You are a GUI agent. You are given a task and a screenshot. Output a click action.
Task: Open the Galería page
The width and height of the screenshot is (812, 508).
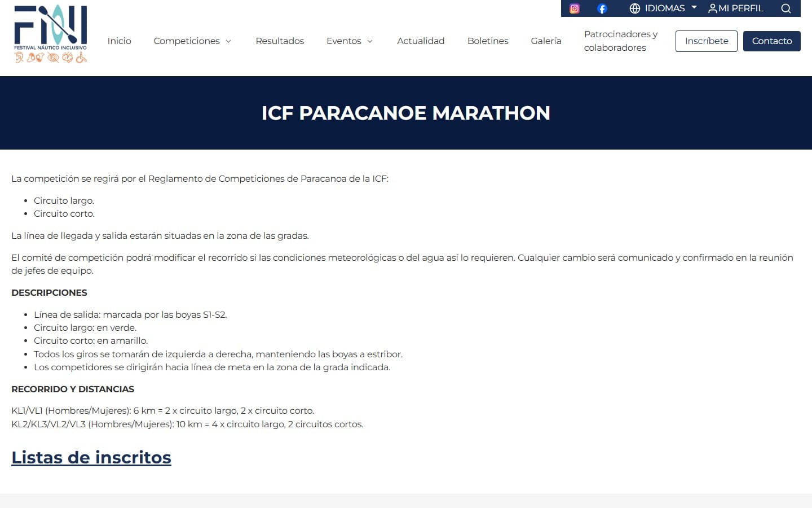click(546, 41)
